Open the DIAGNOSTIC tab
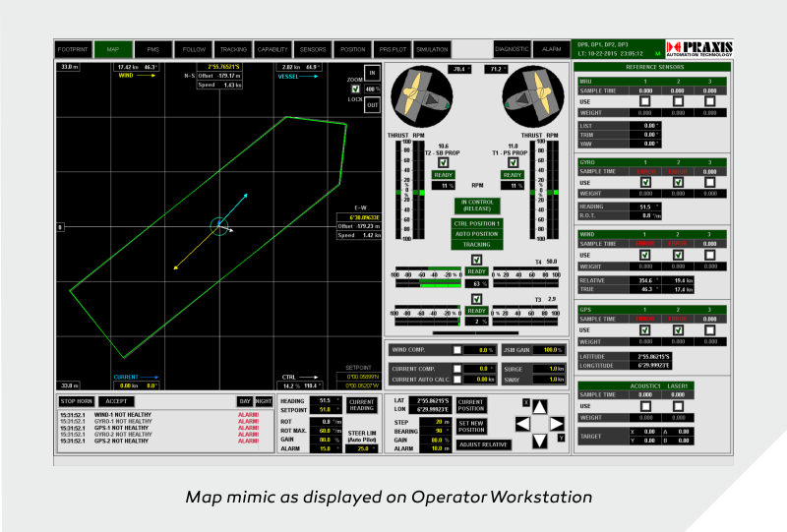Viewport: 787px width, 532px height. [512, 49]
